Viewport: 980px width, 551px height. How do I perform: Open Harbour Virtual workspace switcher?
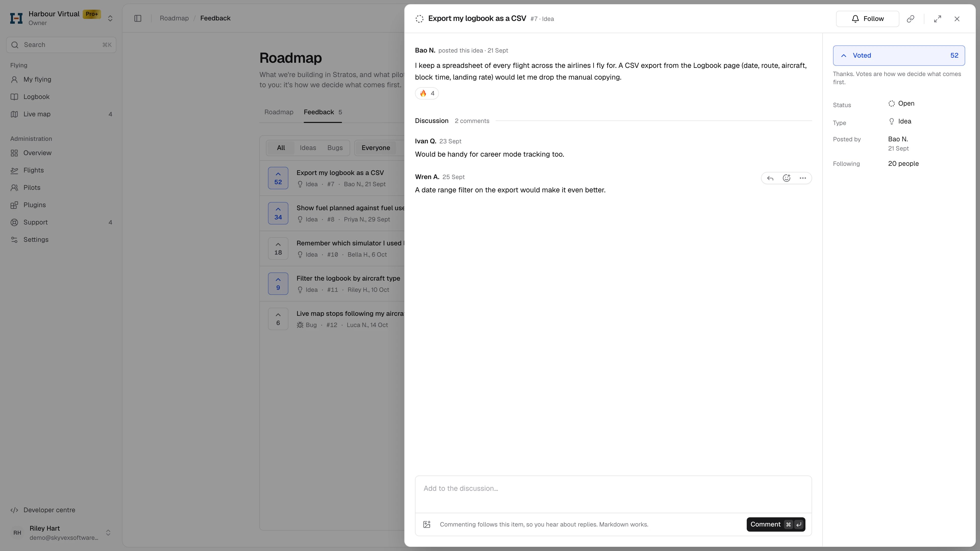[61, 18]
